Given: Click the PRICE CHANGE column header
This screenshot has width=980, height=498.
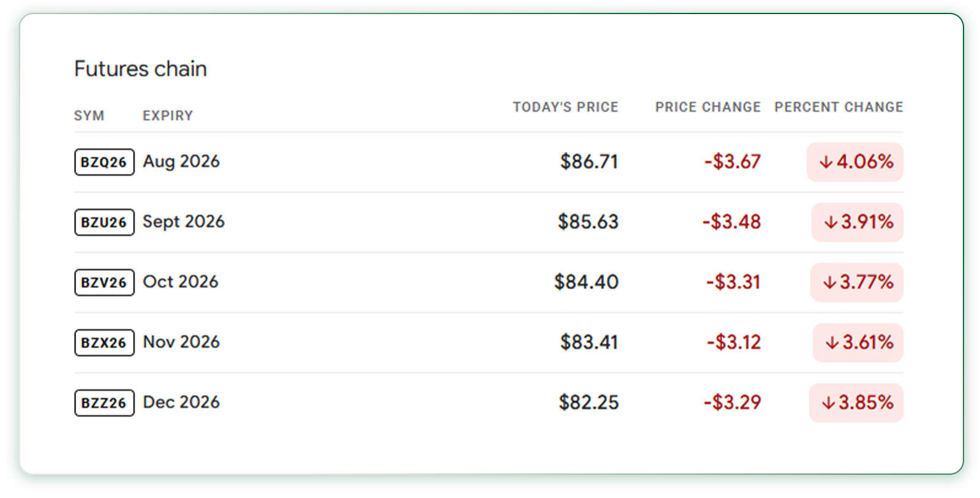Looking at the screenshot, I should click(707, 107).
